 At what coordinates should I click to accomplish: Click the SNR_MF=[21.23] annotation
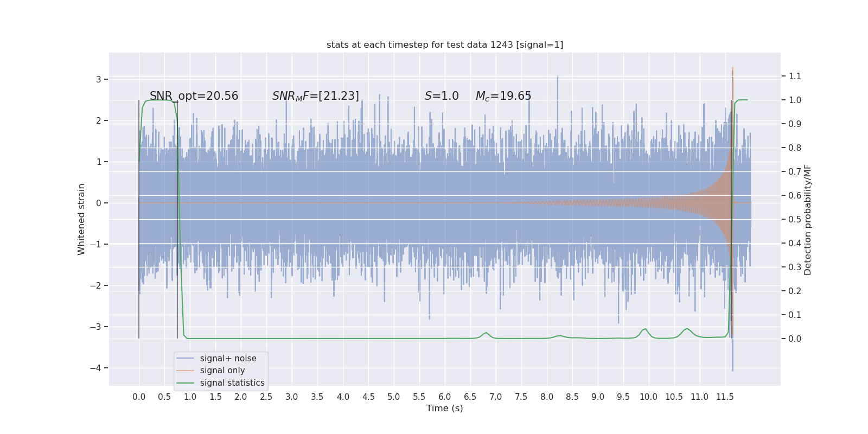[316, 96]
